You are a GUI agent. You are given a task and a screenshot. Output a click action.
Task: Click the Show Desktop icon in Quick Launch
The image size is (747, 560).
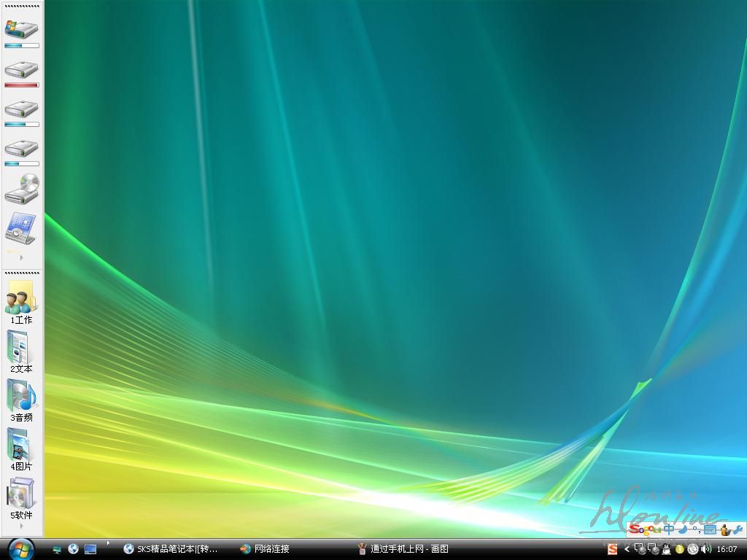90,549
